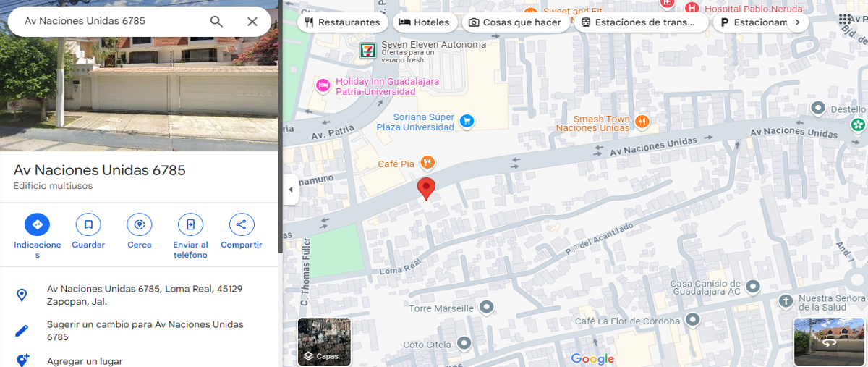This screenshot has width=868, height=367.
Task: Click the search magnifier icon
Action: [x=216, y=21]
